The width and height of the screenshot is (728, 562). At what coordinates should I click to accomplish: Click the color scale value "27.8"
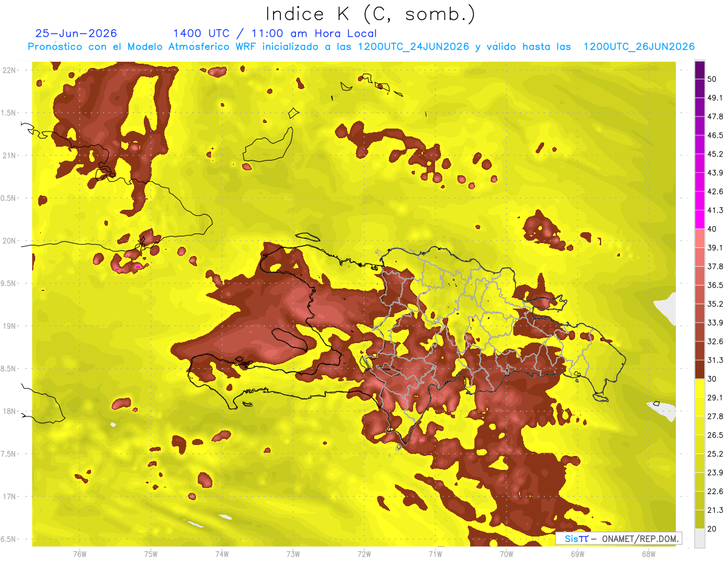point(715,416)
